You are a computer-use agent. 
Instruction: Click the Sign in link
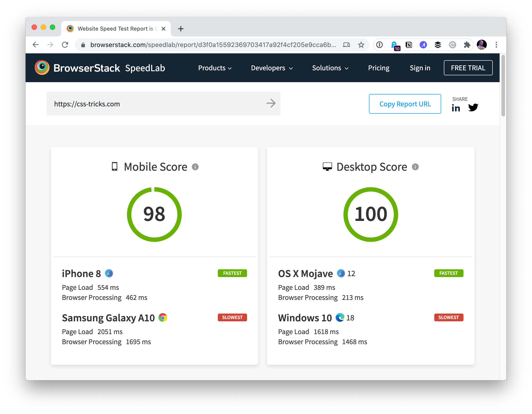coord(420,68)
